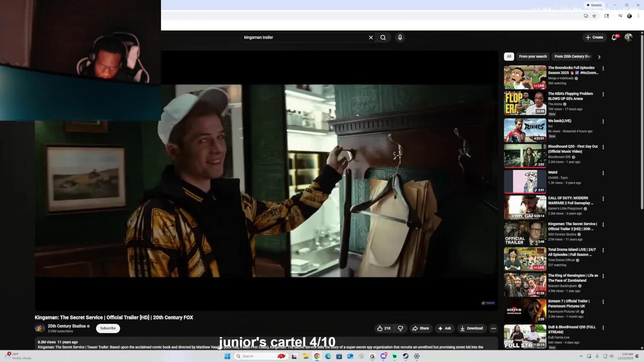Open Settings gear from taskbar
The image size is (644, 362).
[417, 356]
